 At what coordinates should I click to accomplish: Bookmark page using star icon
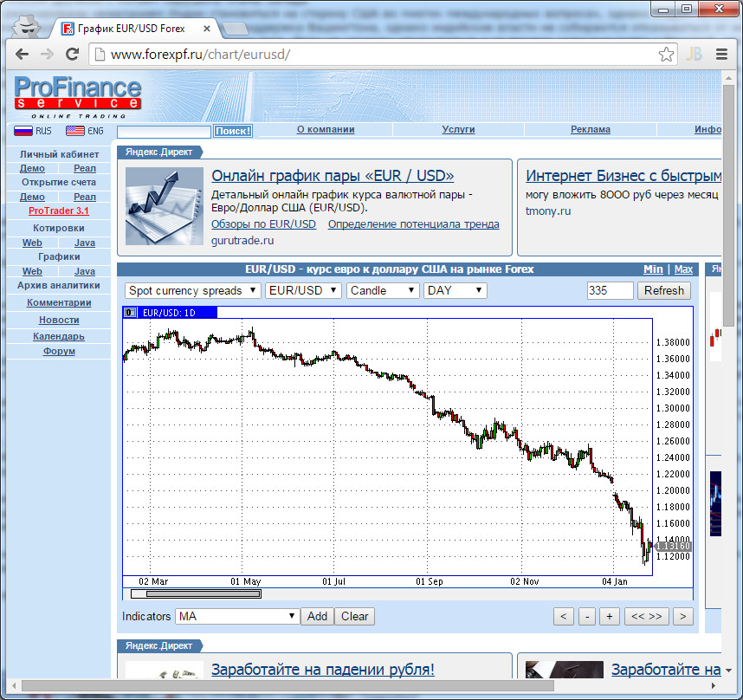(x=666, y=54)
